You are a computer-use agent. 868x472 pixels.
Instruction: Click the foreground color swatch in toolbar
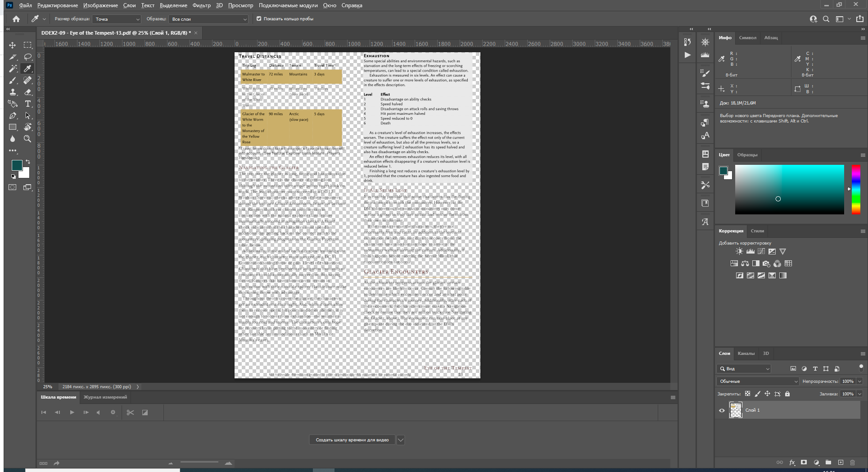pos(17,165)
